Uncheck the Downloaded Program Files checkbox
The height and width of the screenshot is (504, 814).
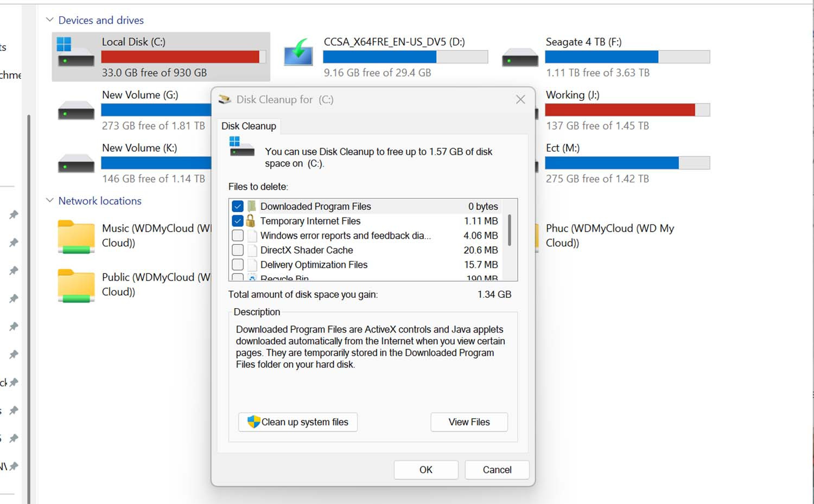click(x=238, y=207)
